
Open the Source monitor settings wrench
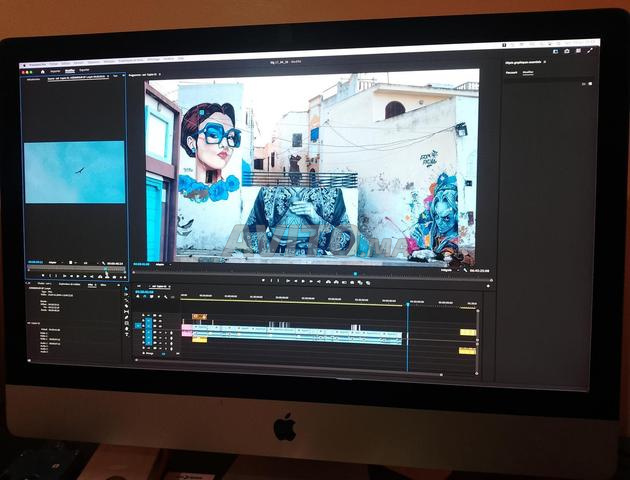point(103,263)
